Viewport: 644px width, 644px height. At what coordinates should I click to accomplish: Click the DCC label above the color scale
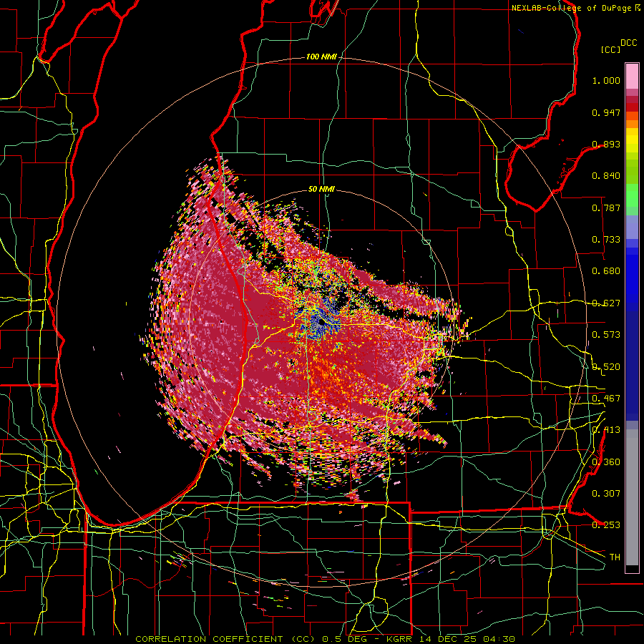[628, 43]
